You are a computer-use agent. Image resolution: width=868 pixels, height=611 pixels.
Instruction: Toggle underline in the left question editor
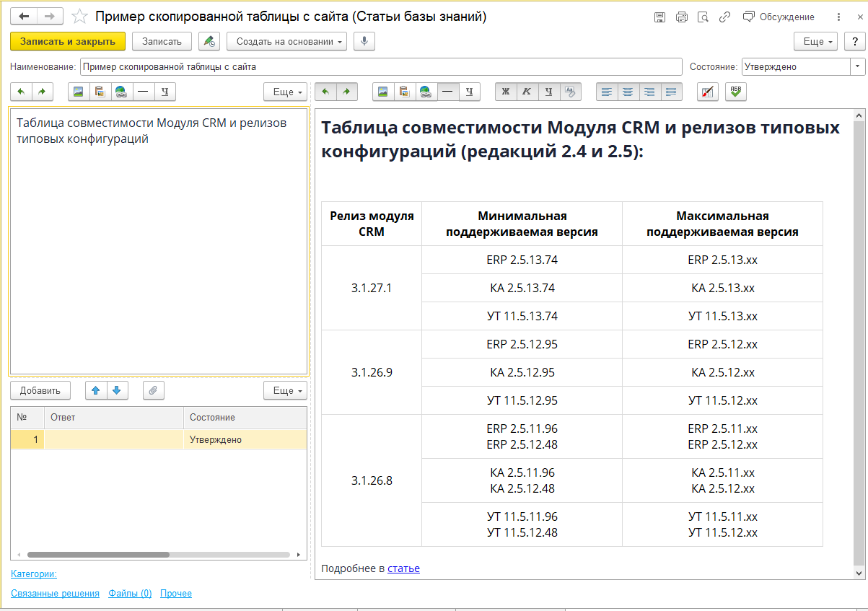pos(165,92)
